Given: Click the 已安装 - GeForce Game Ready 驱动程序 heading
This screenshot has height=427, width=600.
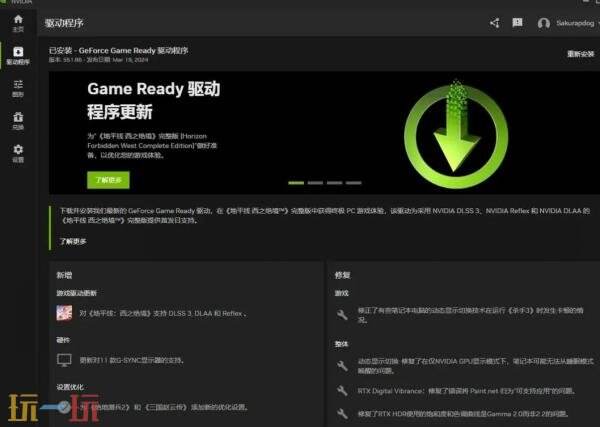Looking at the screenshot, I should [118, 51].
